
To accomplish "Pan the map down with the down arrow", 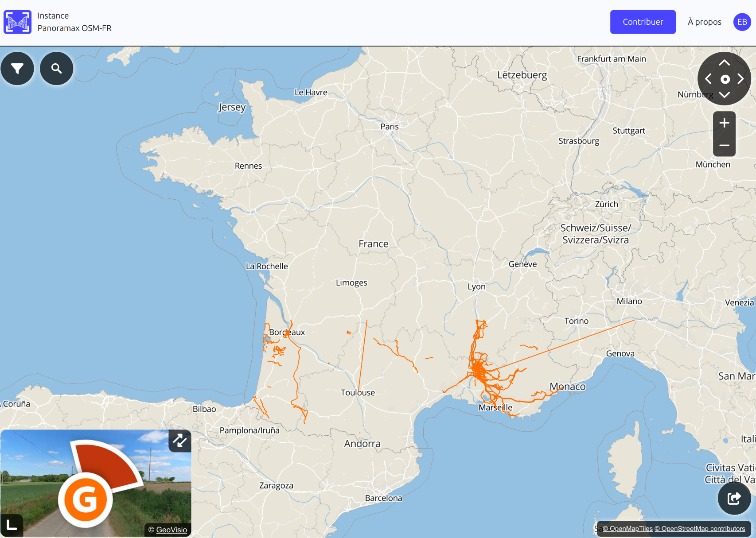I will [724, 95].
